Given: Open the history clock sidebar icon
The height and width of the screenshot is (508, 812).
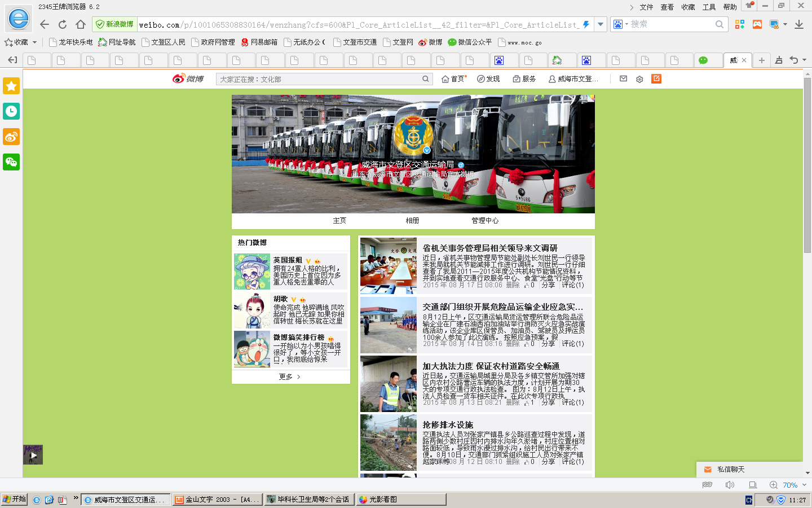Looking at the screenshot, I should click(x=11, y=111).
